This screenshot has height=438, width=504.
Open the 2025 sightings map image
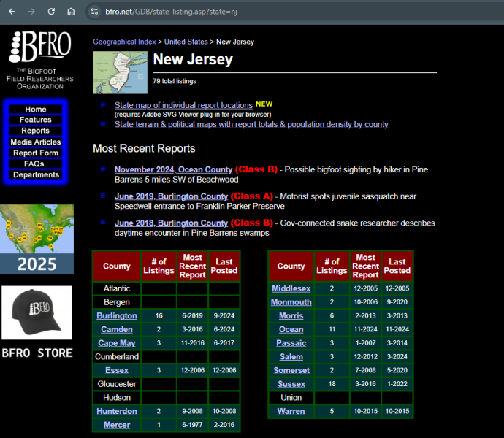coord(37,239)
